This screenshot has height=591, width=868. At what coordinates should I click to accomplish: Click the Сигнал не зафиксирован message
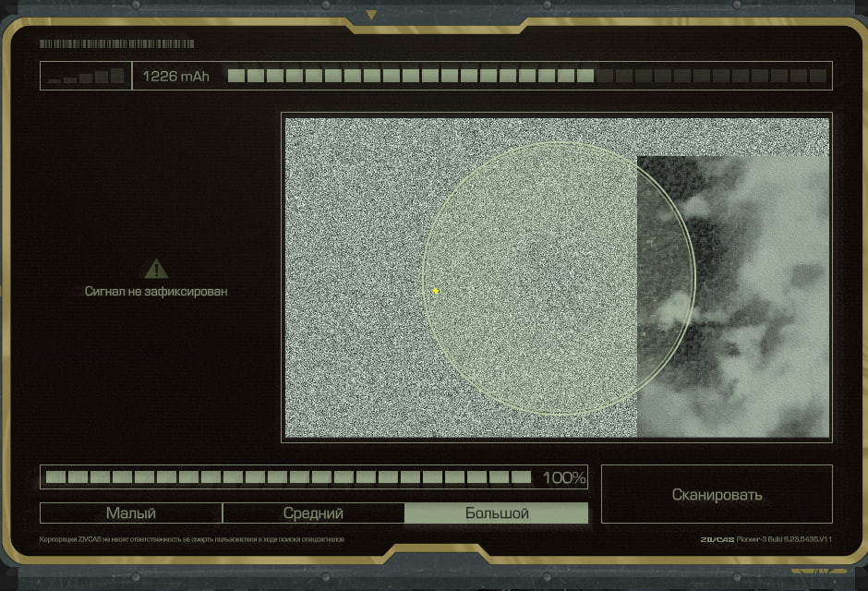tap(156, 291)
